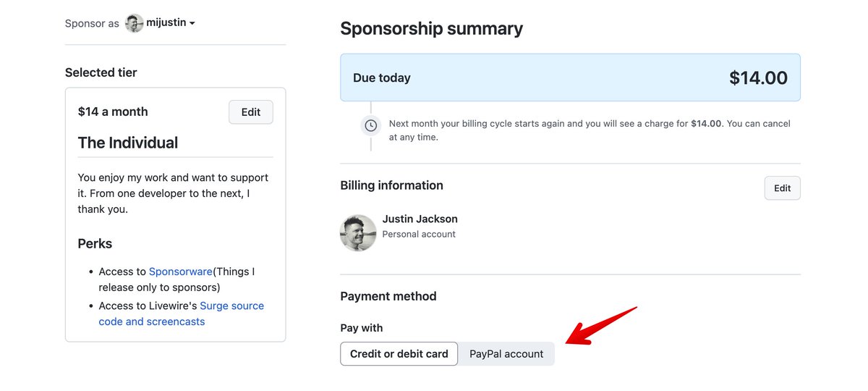868x391 pixels.
Task: Click the Due today label
Action: tap(382, 77)
